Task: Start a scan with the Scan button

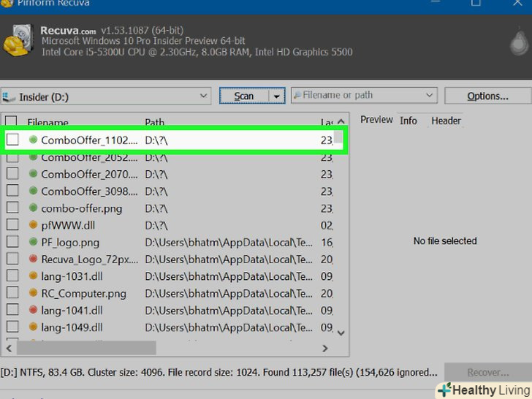Action: [x=244, y=96]
